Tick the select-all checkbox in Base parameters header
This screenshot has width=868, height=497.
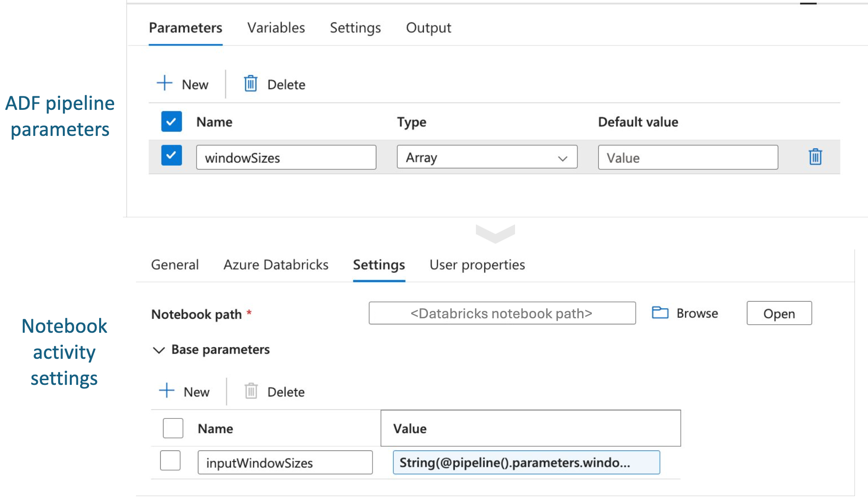point(173,428)
